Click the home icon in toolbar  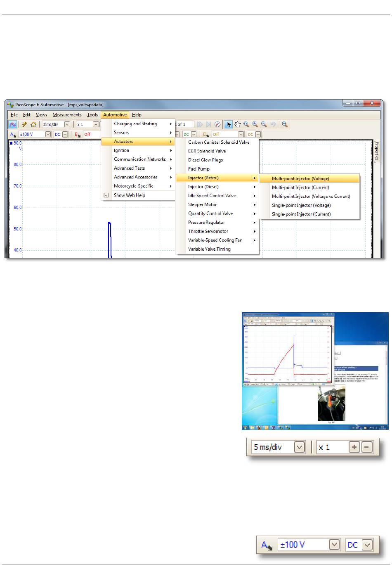[33, 124]
